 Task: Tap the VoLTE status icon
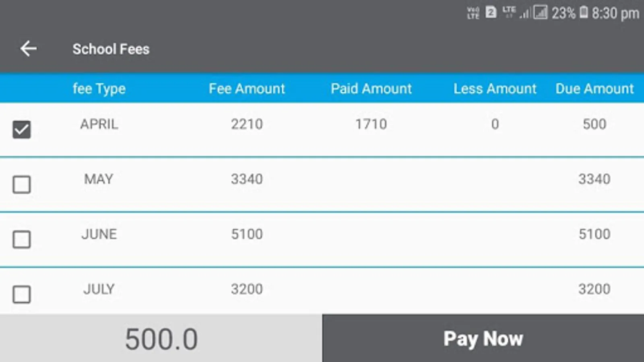coord(473,13)
